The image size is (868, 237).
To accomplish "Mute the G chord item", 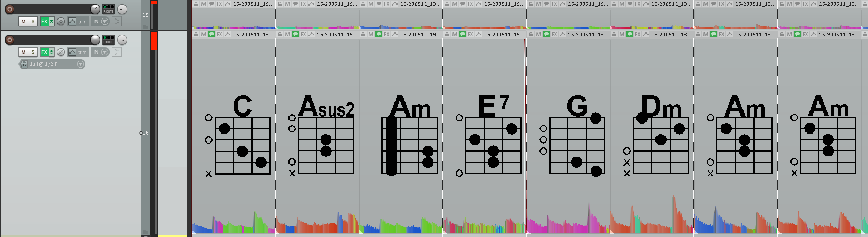I will click(x=538, y=34).
